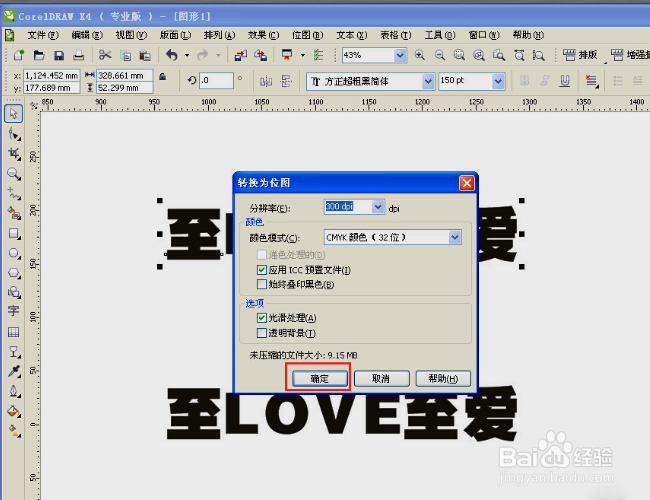The image size is (650, 500).
Task: Zoom in with magnifier plus icon
Action: 420,55
